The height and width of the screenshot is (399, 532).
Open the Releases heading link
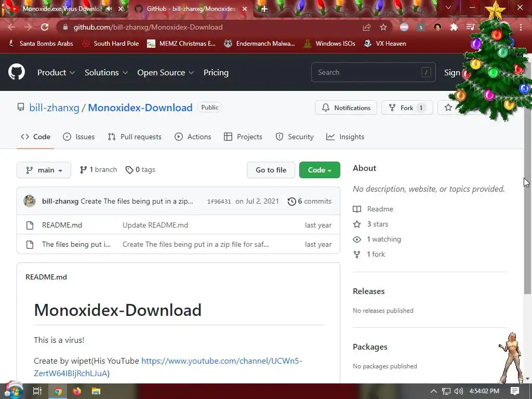click(368, 291)
